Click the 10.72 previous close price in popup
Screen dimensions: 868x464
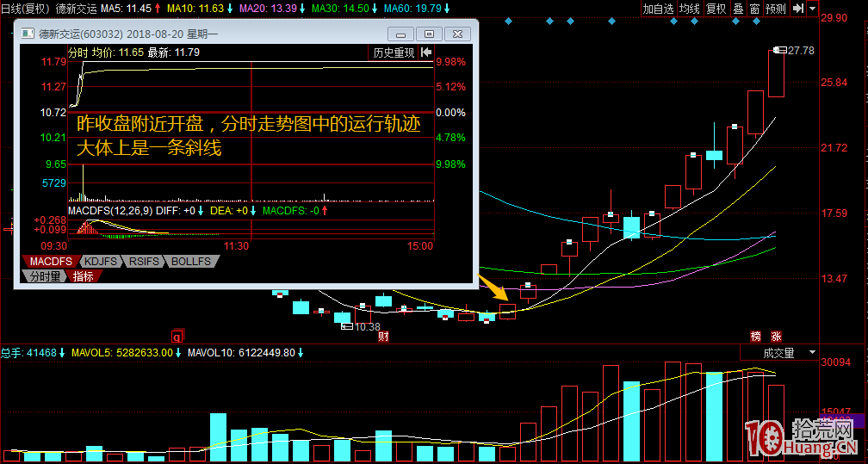click(x=53, y=113)
